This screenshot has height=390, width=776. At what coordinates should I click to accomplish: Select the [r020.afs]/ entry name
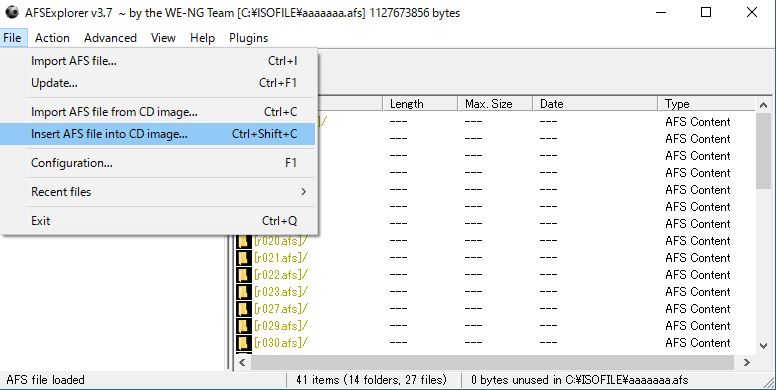tap(281, 241)
